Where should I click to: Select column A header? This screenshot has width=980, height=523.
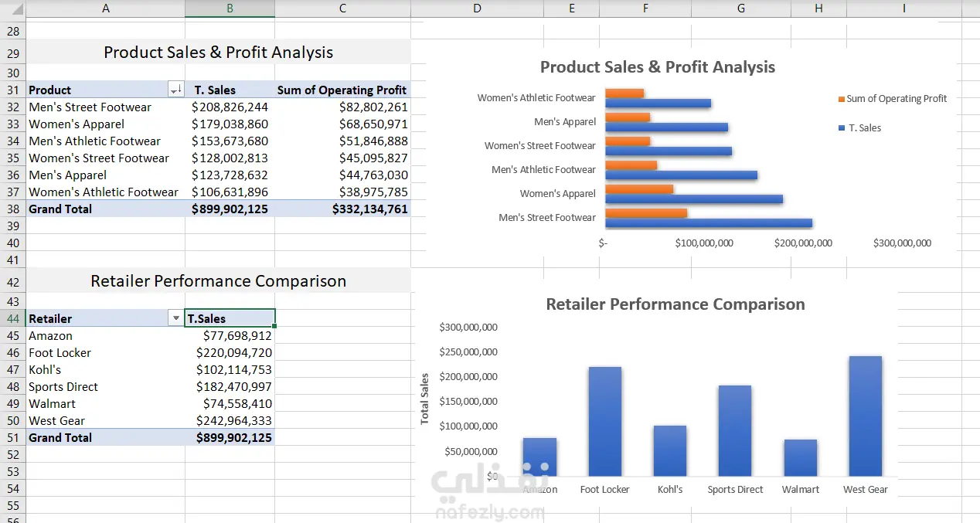tap(106, 8)
